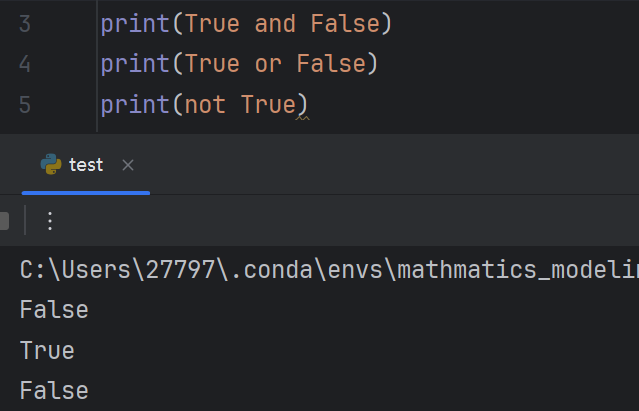Screen dimensions: 639x411
Task: Click the word True on line 5
Action: point(268,105)
